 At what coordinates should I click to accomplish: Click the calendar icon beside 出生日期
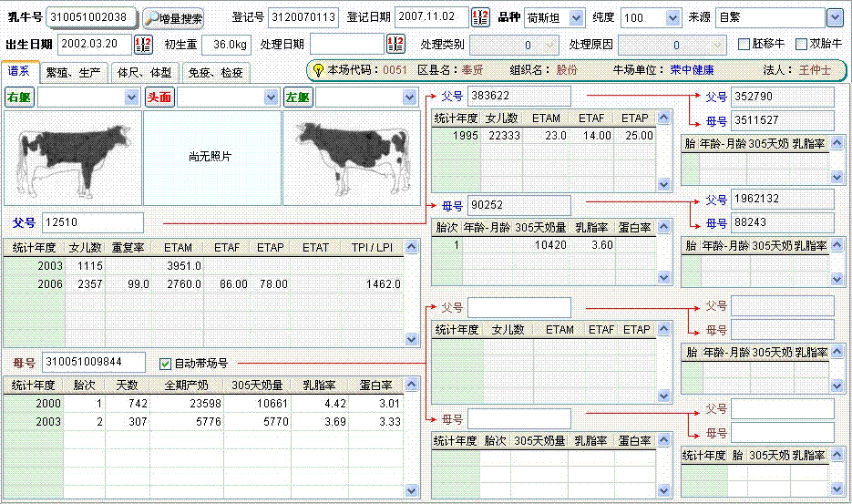143,44
